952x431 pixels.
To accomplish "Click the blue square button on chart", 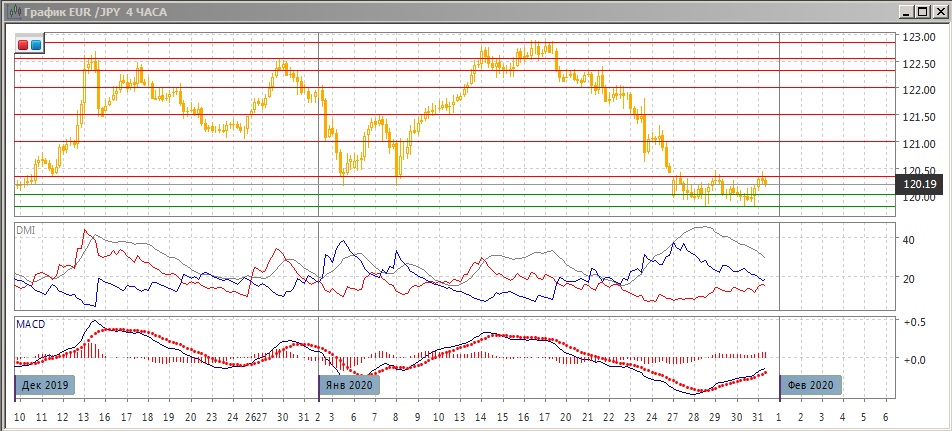I will coord(36,44).
